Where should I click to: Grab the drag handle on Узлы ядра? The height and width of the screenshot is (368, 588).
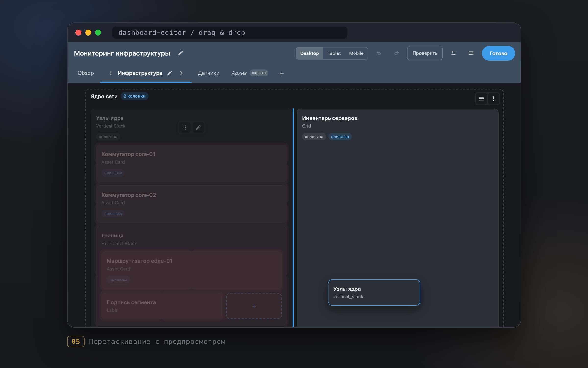185,127
